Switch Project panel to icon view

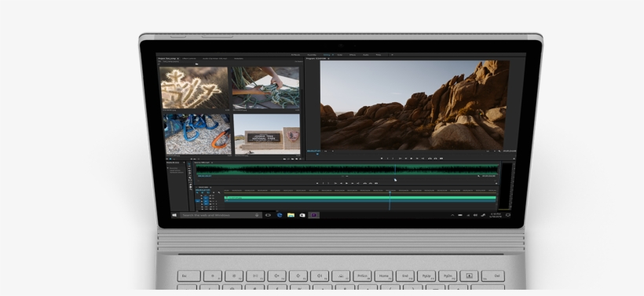(x=170, y=159)
